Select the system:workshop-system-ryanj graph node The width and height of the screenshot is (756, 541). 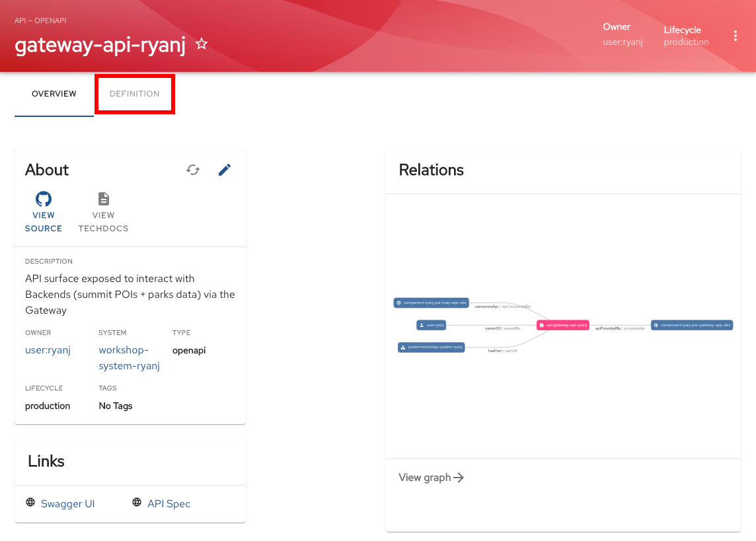(x=431, y=347)
